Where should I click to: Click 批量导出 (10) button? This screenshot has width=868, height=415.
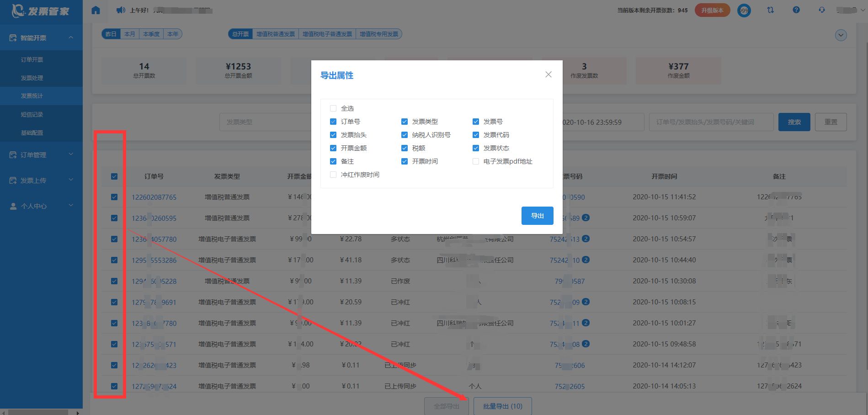pos(503,406)
